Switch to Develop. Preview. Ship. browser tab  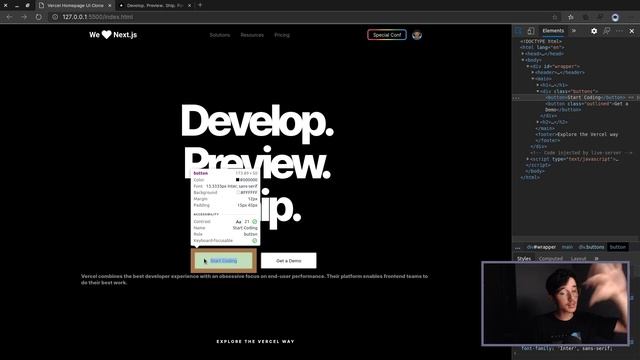(x=155, y=6)
